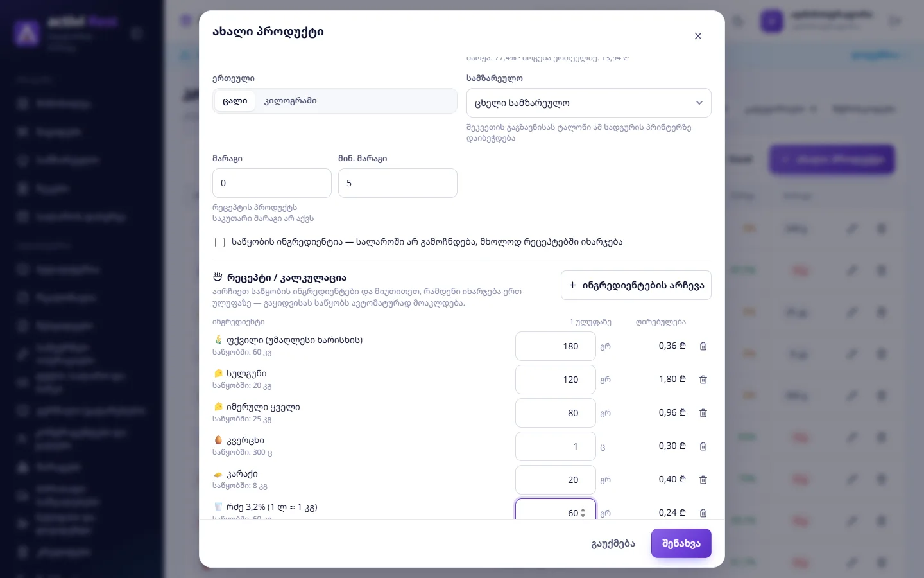924x578 pixels.
Task: Click the სულგუნი quantity field showing 120
Action: click(x=556, y=380)
